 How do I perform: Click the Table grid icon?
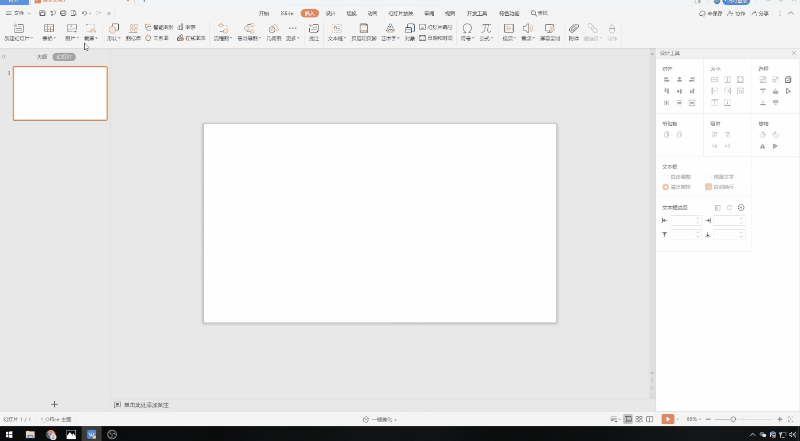[x=49, y=29]
